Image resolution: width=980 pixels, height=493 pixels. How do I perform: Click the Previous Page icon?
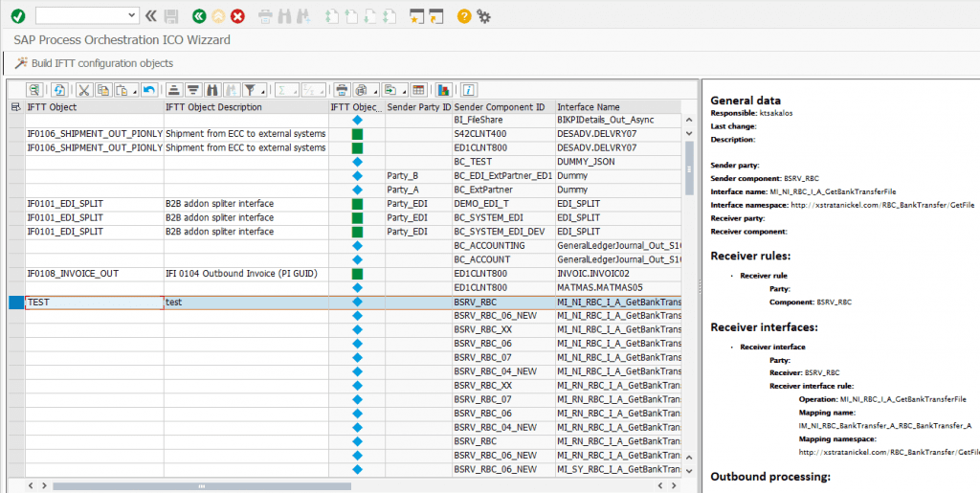click(352, 16)
